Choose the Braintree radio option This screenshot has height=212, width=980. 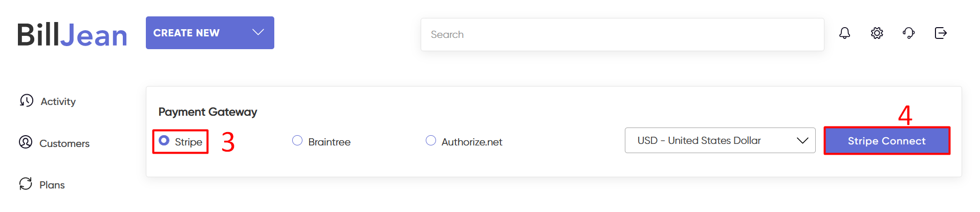pyautogui.click(x=297, y=140)
